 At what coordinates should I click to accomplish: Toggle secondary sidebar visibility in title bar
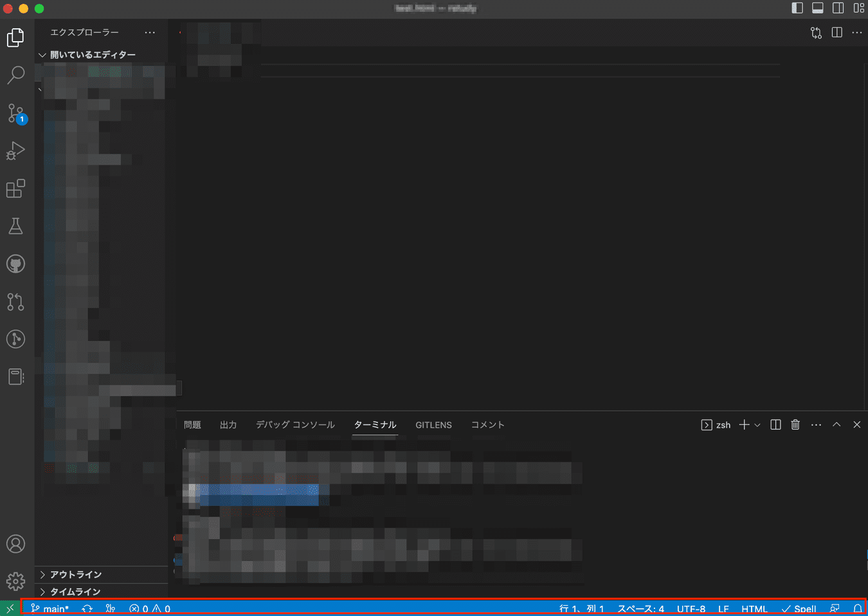[838, 8]
